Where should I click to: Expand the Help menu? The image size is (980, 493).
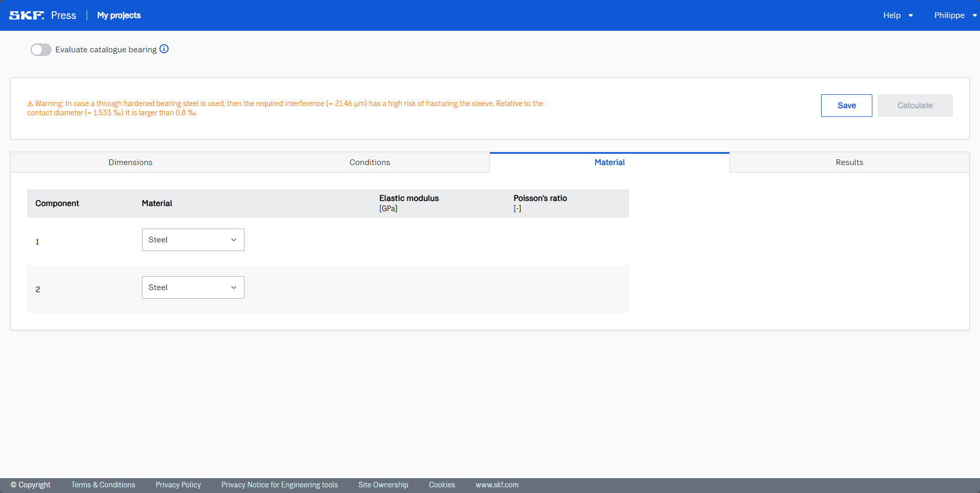(897, 15)
